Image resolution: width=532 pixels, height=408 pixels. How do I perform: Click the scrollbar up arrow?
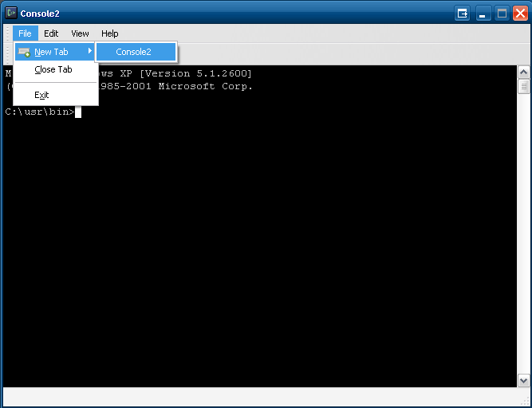pos(523,73)
